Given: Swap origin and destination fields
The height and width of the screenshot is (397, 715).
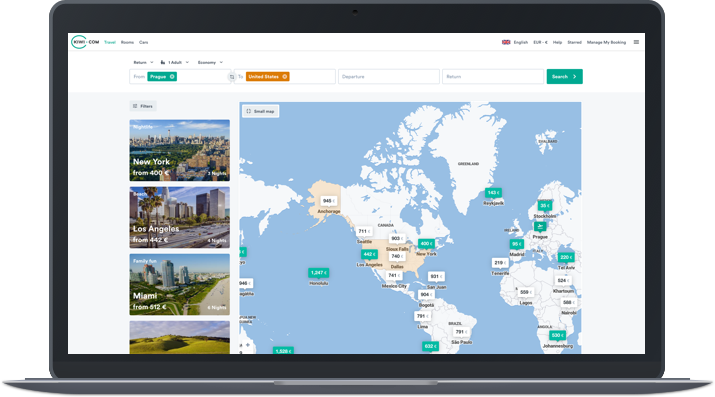Looking at the screenshot, I should [x=232, y=77].
